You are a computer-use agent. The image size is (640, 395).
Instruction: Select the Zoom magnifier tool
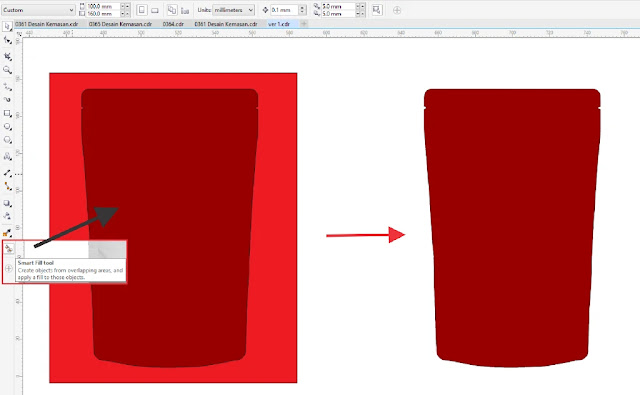7,70
